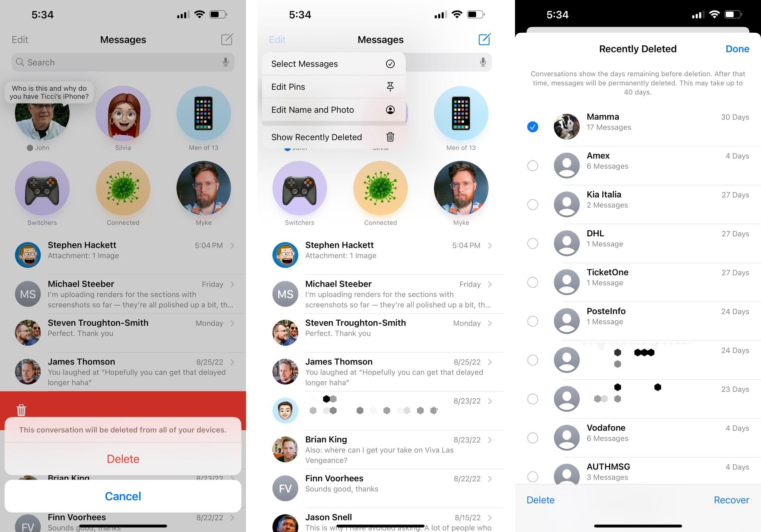This screenshot has width=761, height=532.
Task: Tap the trash/delete icon in menu
Action: [x=390, y=137]
